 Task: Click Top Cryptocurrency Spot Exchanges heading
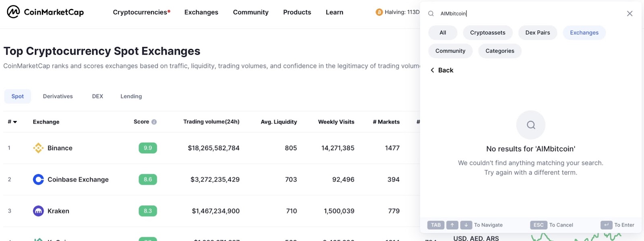102,51
